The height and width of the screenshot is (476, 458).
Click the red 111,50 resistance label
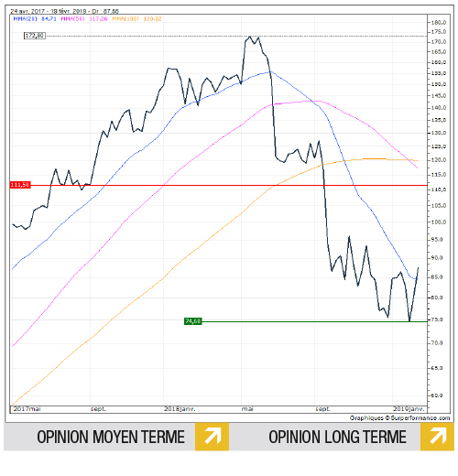(20, 185)
